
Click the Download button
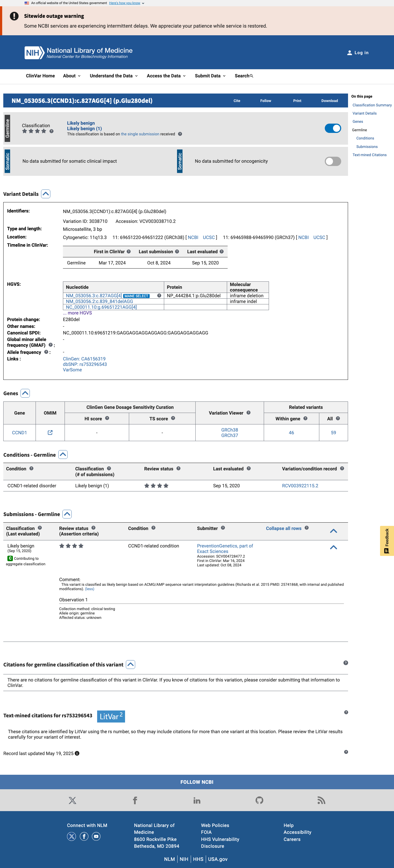tap(330, 101)
